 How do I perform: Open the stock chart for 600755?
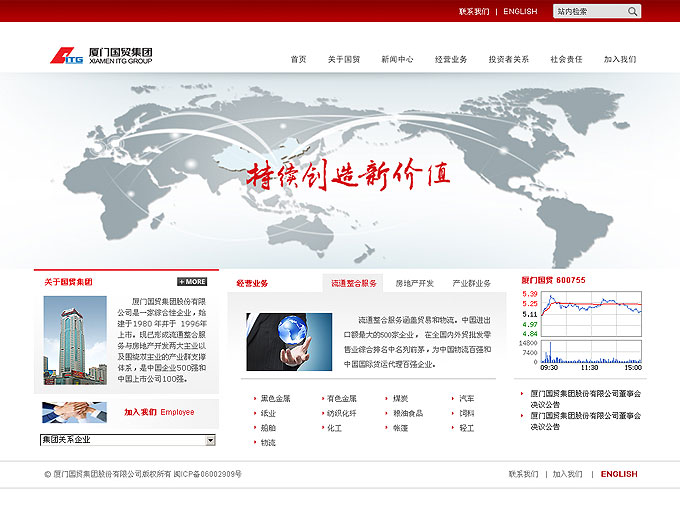tap(580, 327)
